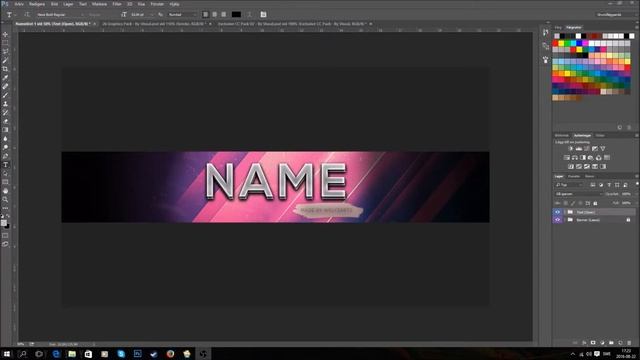Add a Levels adjustment
The height and width of the screenshot is (360, 640).
click(x=578, y=149)
